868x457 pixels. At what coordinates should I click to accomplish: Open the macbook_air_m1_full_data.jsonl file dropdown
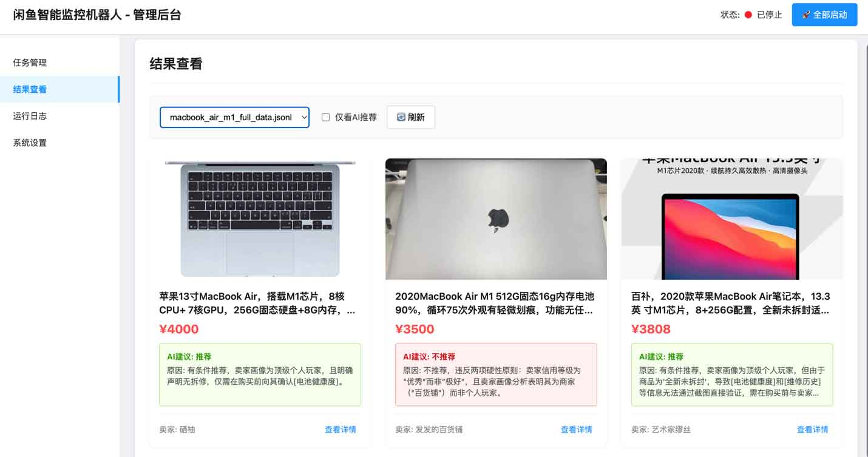pyautogui.click(x=234, y=117)
